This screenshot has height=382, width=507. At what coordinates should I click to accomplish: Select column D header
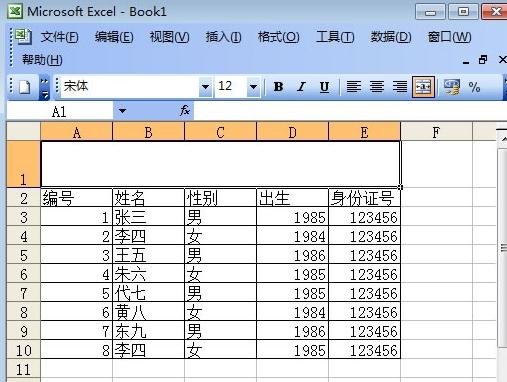pyautogui.click(x=292, y=132)
